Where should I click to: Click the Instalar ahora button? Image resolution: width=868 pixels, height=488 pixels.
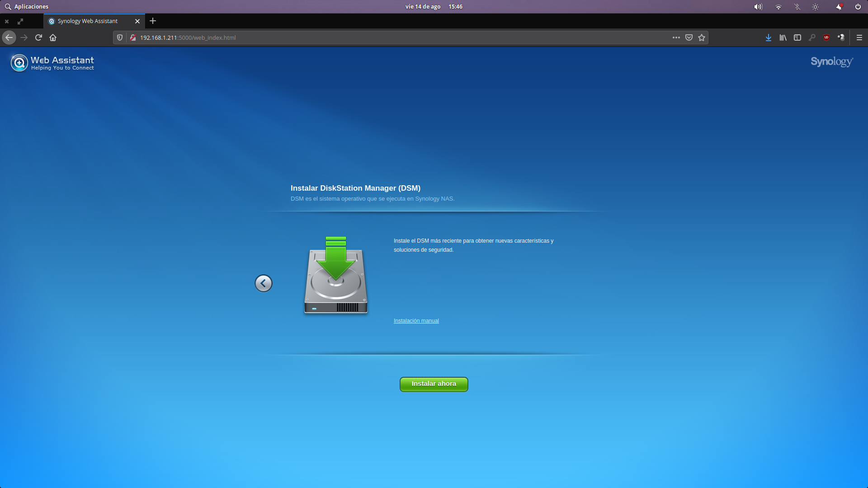click(x=434, y=384)
